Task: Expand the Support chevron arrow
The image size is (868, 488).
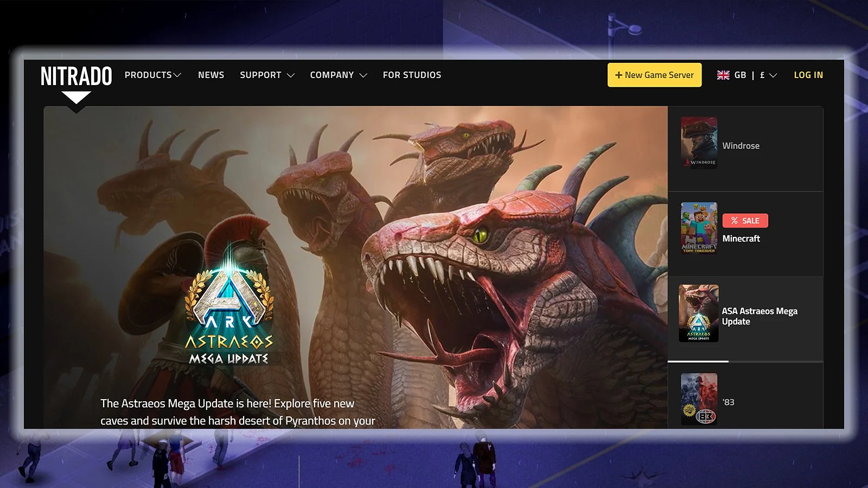Action: click(291, 75)
